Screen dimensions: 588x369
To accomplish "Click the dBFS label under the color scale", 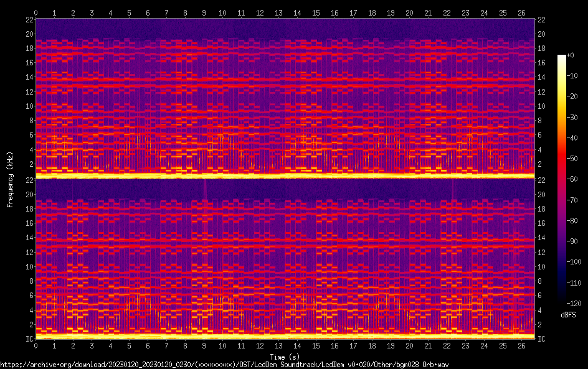I will [x=567, y=315].
